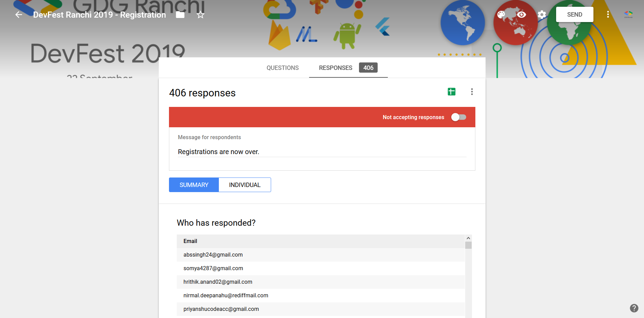Go back using the left arrow icon
The image size is (644, 318).
(x=19, y=15)
